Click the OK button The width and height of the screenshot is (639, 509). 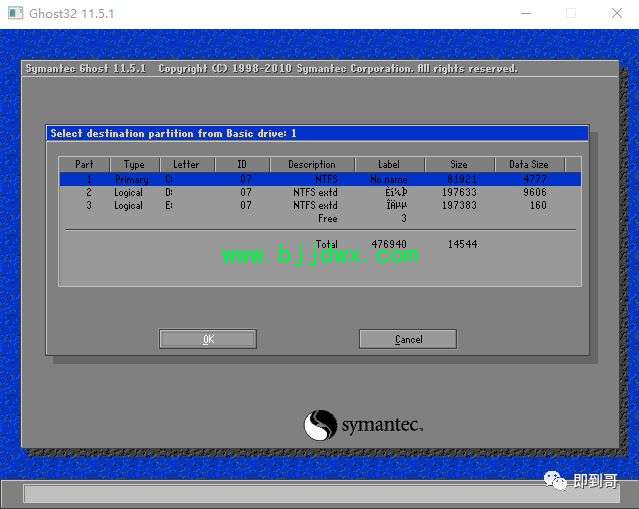click(208, 339)
